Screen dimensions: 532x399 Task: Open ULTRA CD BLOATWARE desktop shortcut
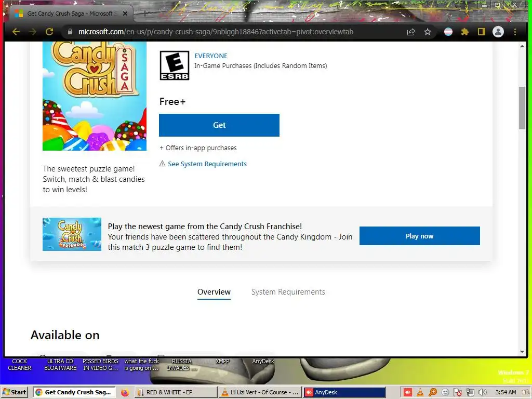[60, 365]
